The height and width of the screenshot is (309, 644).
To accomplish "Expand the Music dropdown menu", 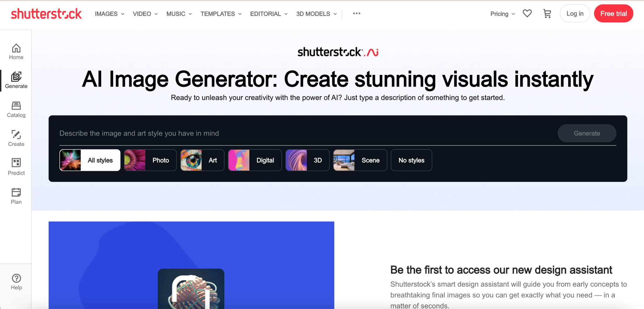I will (179, 14).
